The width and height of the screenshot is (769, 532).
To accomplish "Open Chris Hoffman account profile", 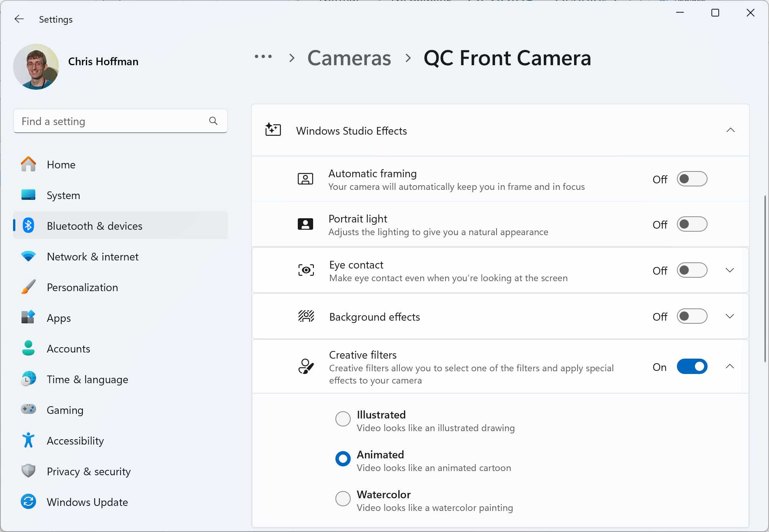I will pos(36,66).
